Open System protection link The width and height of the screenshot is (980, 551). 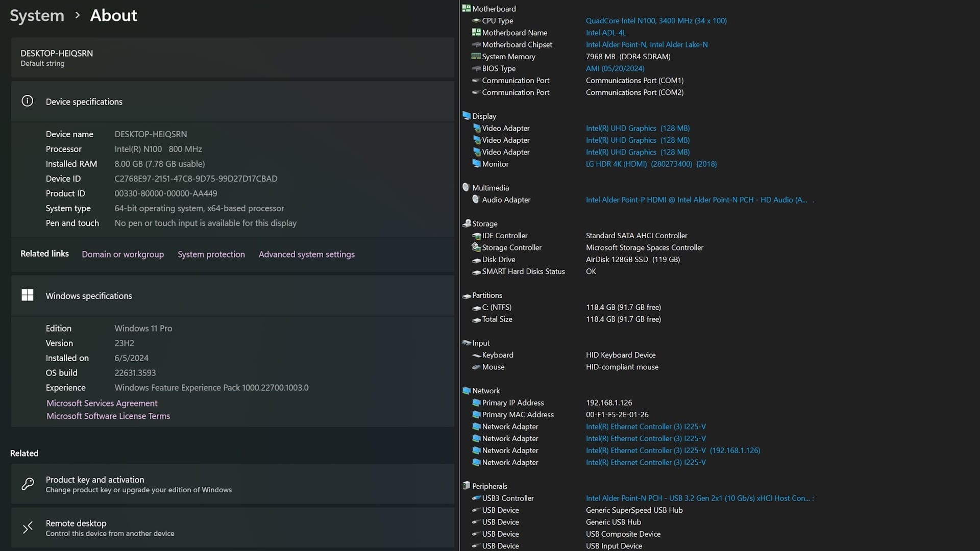211,254
